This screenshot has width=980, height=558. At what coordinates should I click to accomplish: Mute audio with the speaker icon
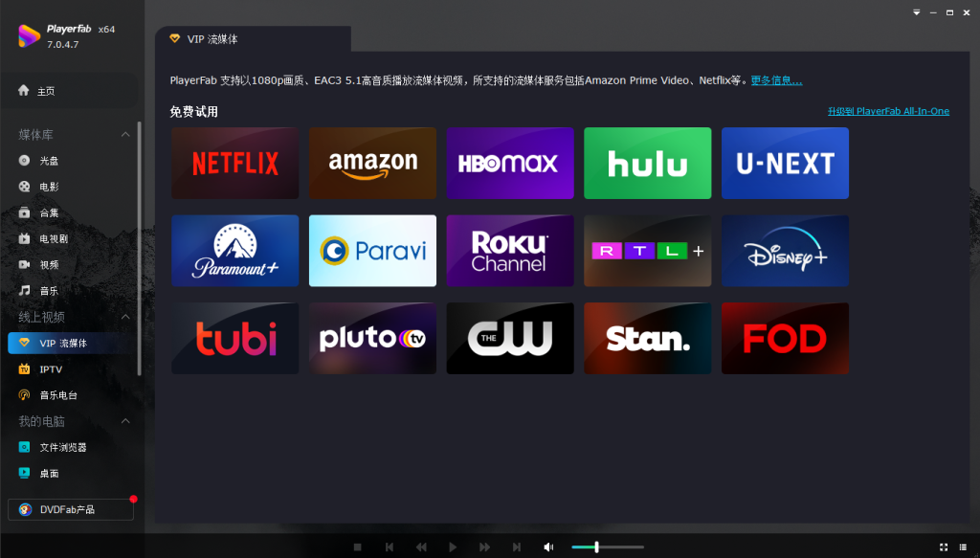[548, 547]
